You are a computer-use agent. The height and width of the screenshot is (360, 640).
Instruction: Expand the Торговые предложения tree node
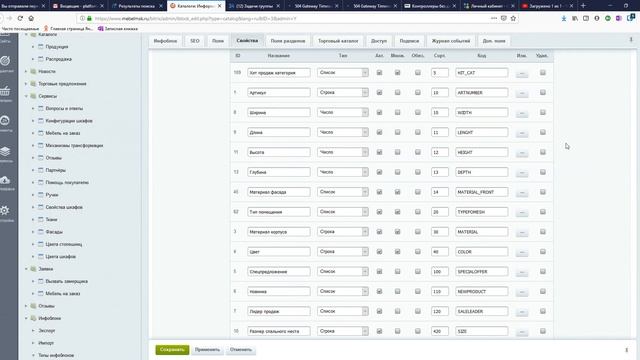[26, 84]
